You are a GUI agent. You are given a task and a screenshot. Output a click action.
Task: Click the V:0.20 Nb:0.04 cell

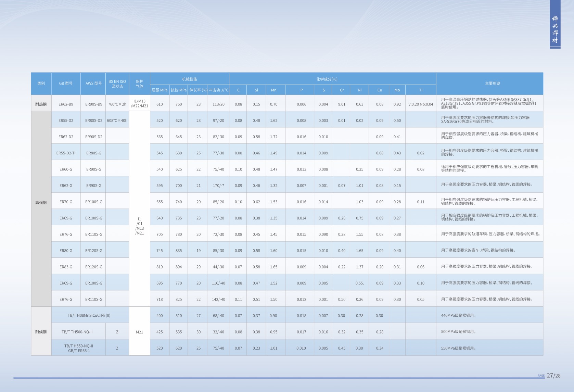420,104
